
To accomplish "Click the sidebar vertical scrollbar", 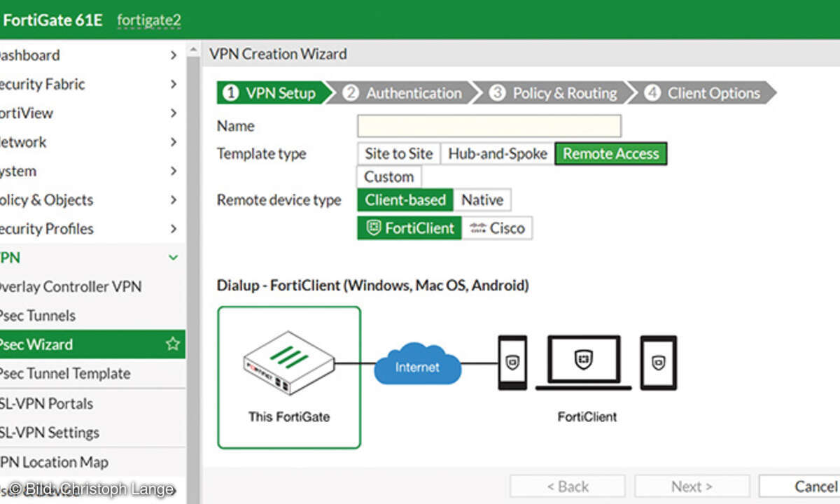I will (x=194, y=273).
